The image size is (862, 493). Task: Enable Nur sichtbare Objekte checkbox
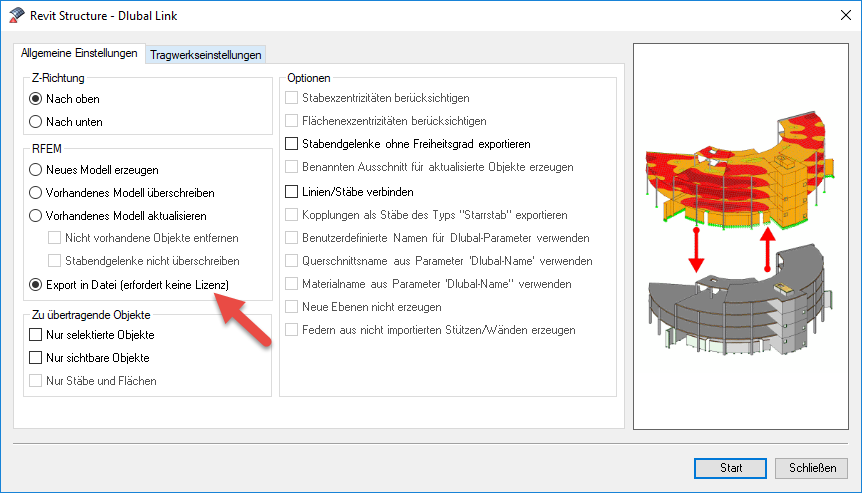pyautogui.click(x=35, y=358)
